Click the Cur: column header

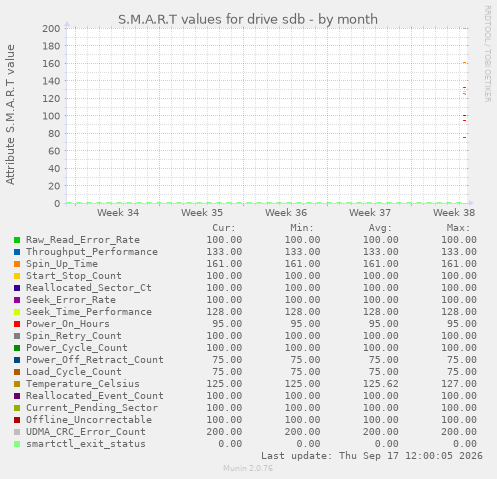click(224, 228)
